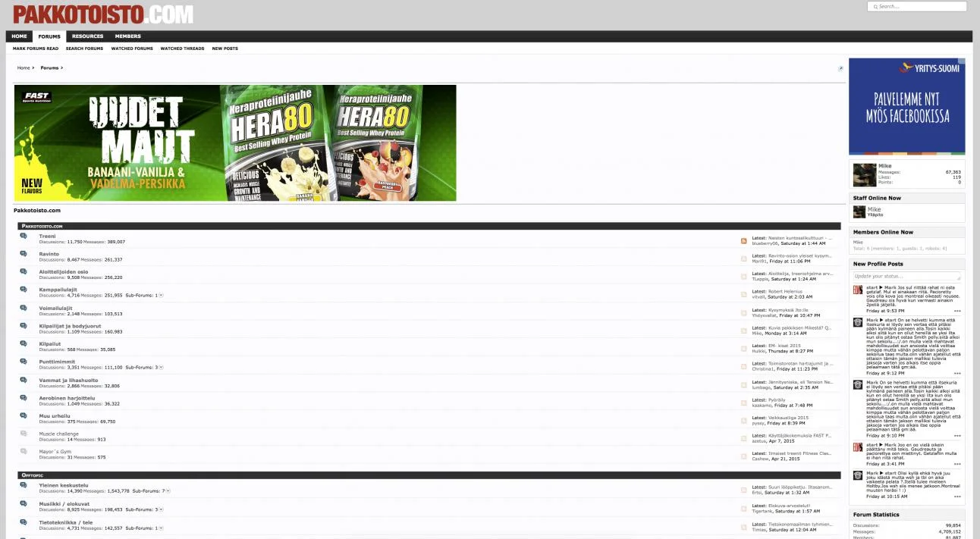Click the search box at top
Image resolution: width=980 pixels, height=539 pixels.
click(917, 7)
